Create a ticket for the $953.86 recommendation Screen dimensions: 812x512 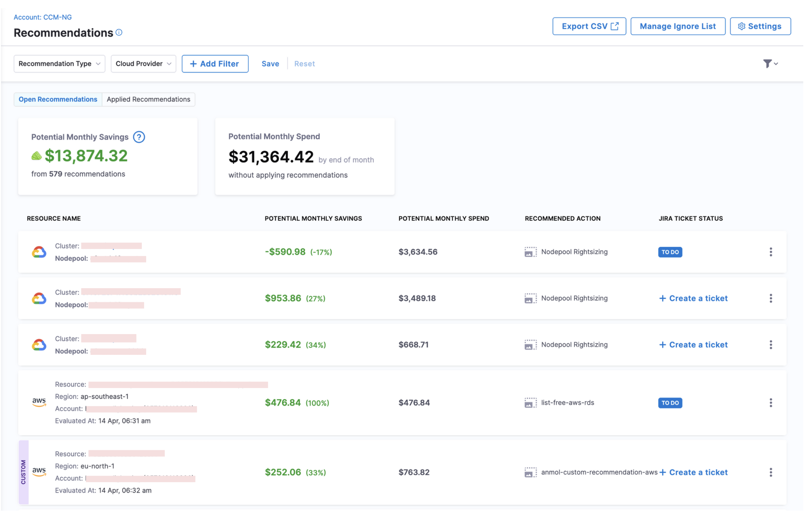[x=693, y=298]
